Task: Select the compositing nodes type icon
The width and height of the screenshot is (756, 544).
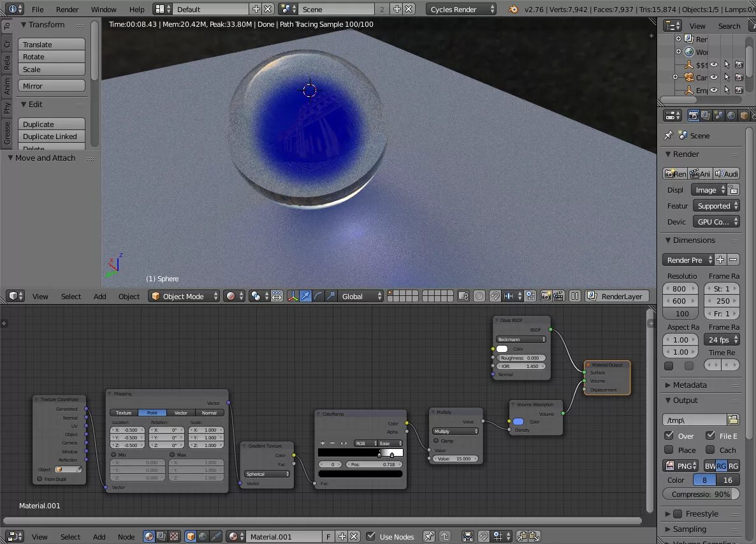Action: point(161,536)
